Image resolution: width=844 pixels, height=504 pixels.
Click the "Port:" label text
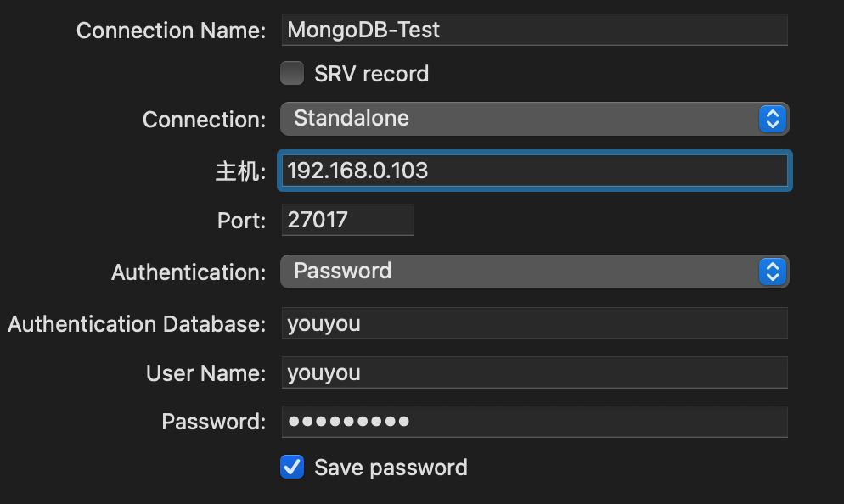click(241, 221)
